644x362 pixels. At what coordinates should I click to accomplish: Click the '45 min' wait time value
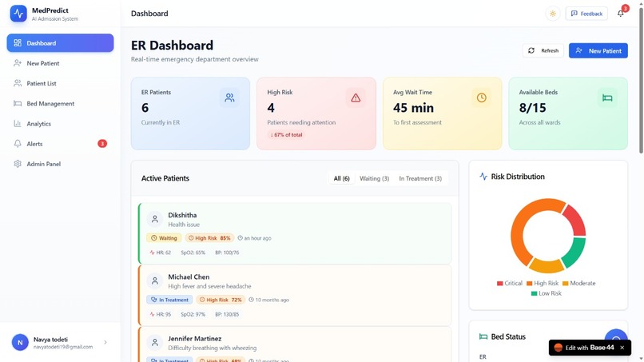413,108
